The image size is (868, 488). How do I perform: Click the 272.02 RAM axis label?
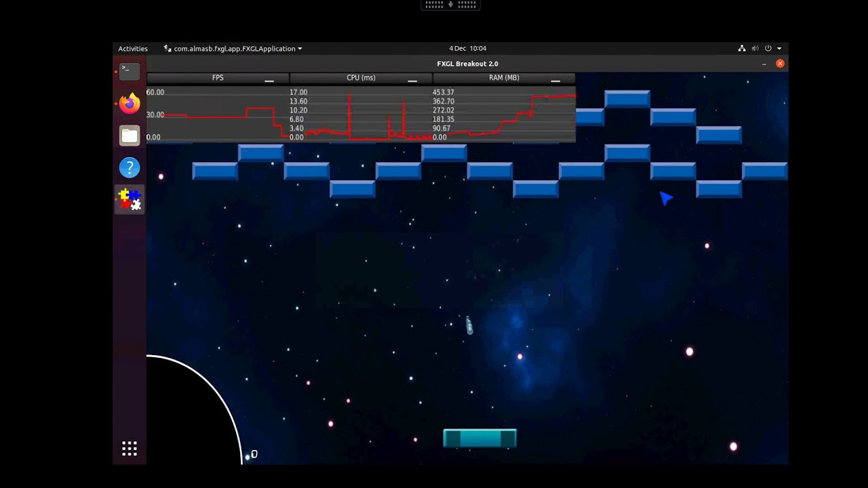pyautogui.click(x=443, y=110)
